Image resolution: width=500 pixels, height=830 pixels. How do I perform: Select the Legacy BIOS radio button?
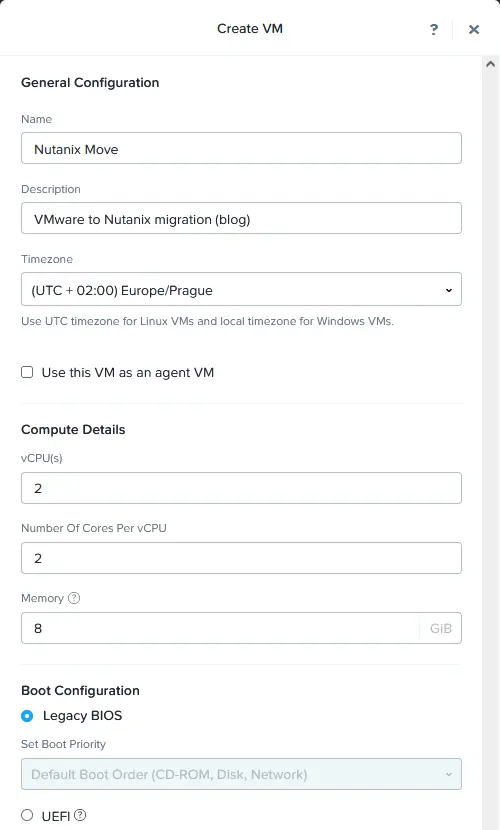pos(27,716)
